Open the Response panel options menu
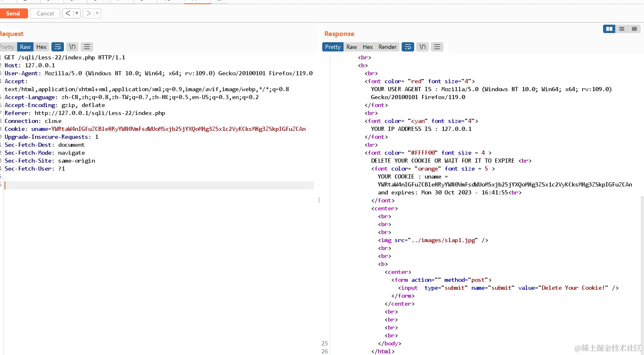The height and width of the screenshot is (355, 644). (x=437, y=47)
